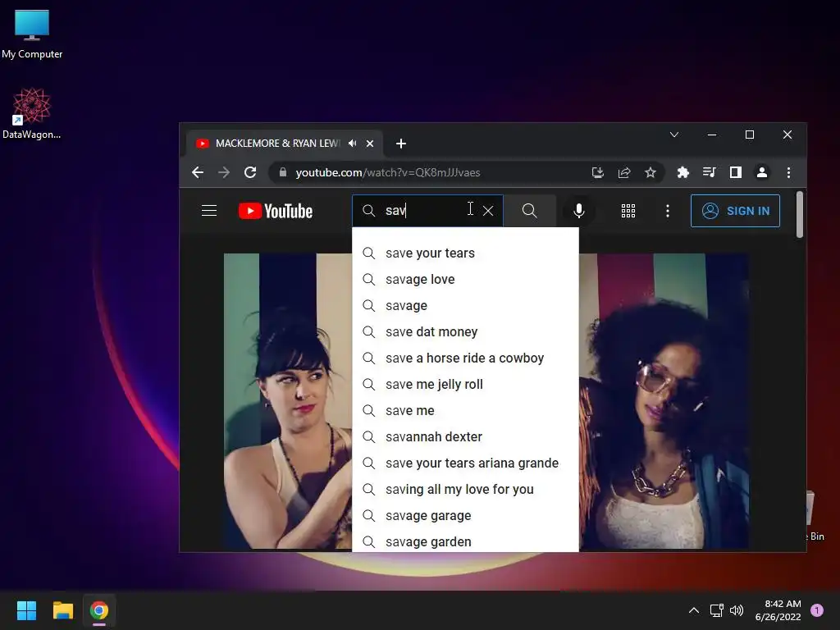Click the YouTube search button

(529, 211)
